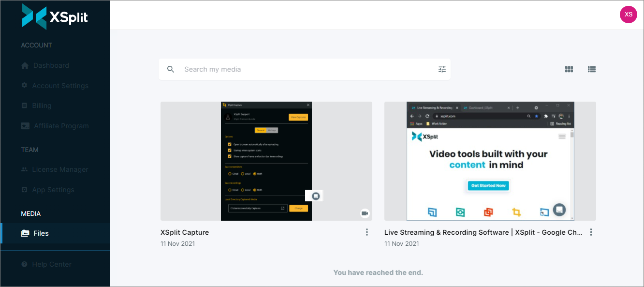Open the Live Streaming screenshot thumbnail
This screenshot has height=287, width=644.
tap(490, 161)
